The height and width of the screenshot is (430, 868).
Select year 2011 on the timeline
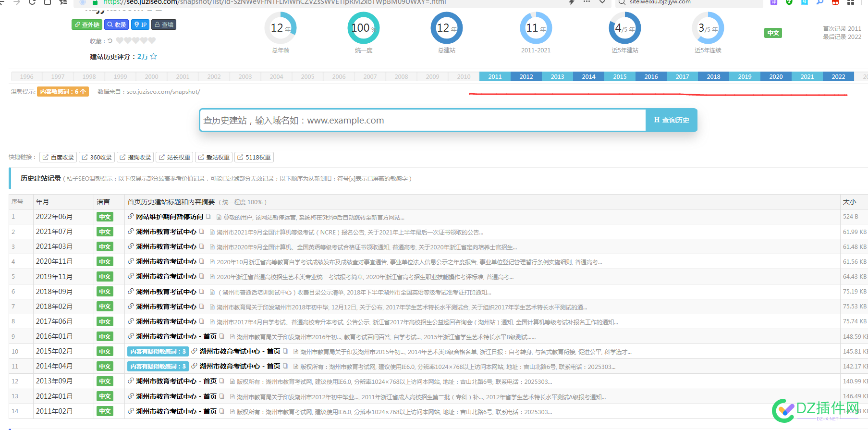tap(495, 76)
